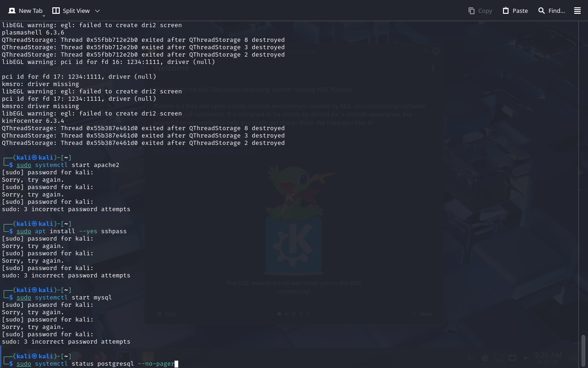Viewport: 588px width, 368px height.
Task: Click 'postgresql' in the current command line
Action: point(116,364)
